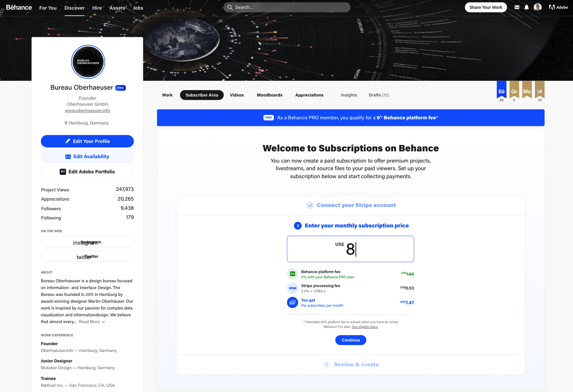Open the Insights tab
573x392 pixels.
tap(349, 95)
